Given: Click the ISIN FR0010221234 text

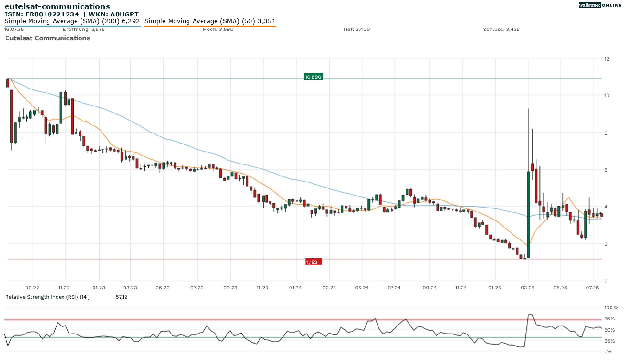Looking at the screenshot, I should pos(42,14).
